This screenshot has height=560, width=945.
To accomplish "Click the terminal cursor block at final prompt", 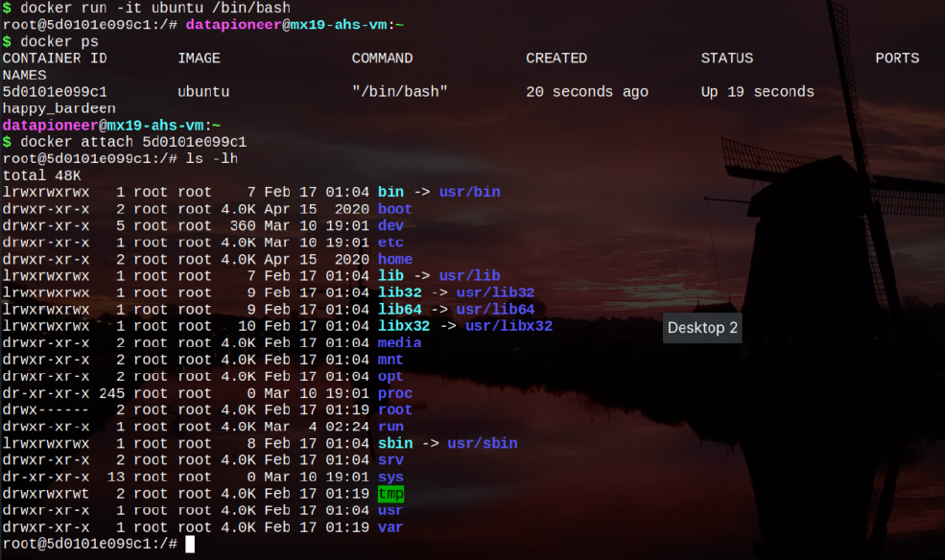I will tap(190, 545).
